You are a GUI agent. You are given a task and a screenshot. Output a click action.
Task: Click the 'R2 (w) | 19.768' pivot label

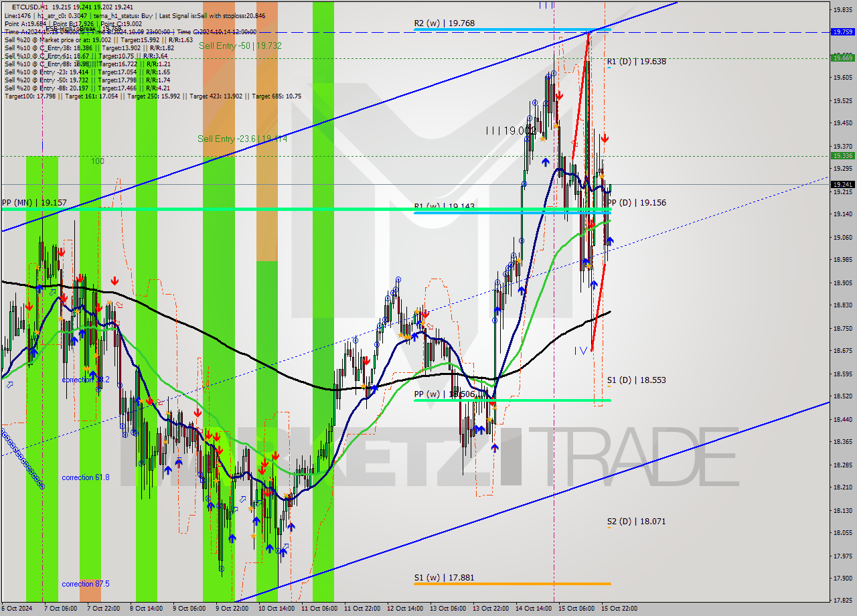point(444,23)
